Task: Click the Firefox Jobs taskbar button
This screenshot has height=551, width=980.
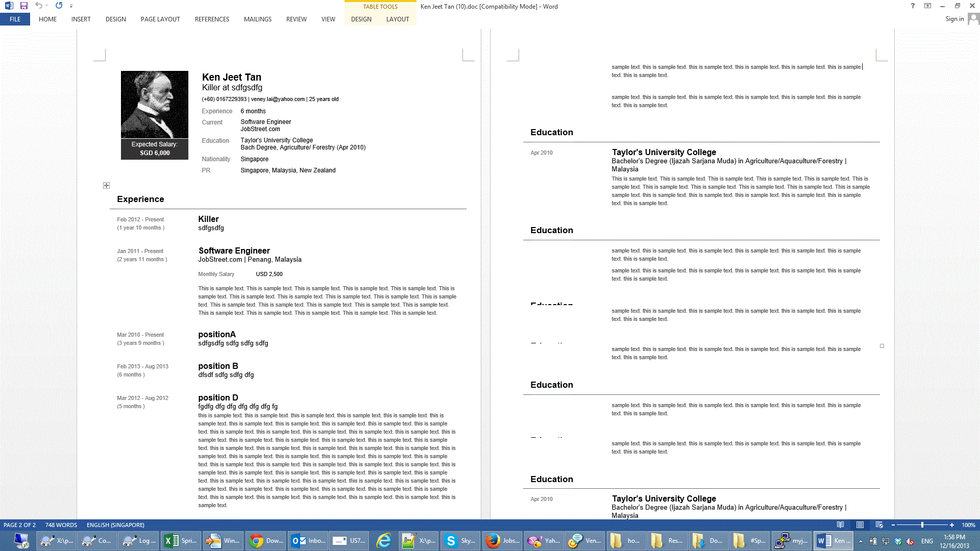Action: pos(503,540)
